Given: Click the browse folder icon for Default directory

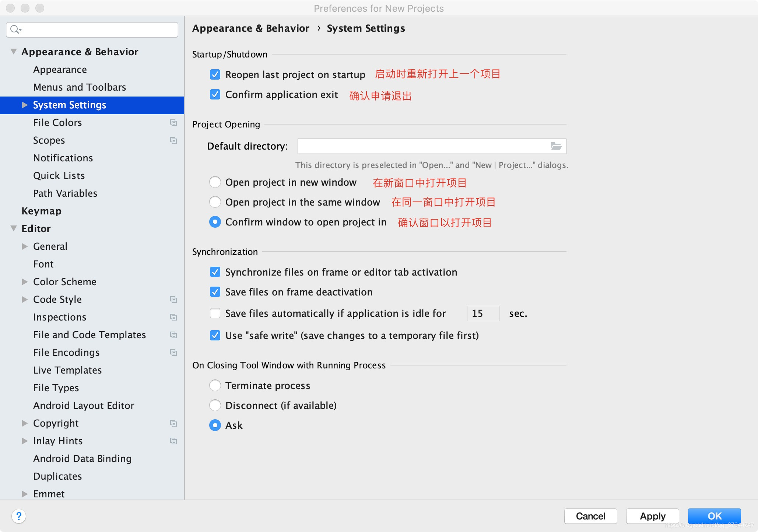Looking at the screenshot, I should point(556,146).
